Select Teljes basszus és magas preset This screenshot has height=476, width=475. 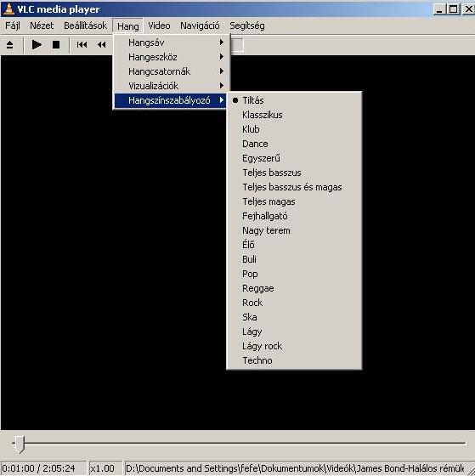294,187
